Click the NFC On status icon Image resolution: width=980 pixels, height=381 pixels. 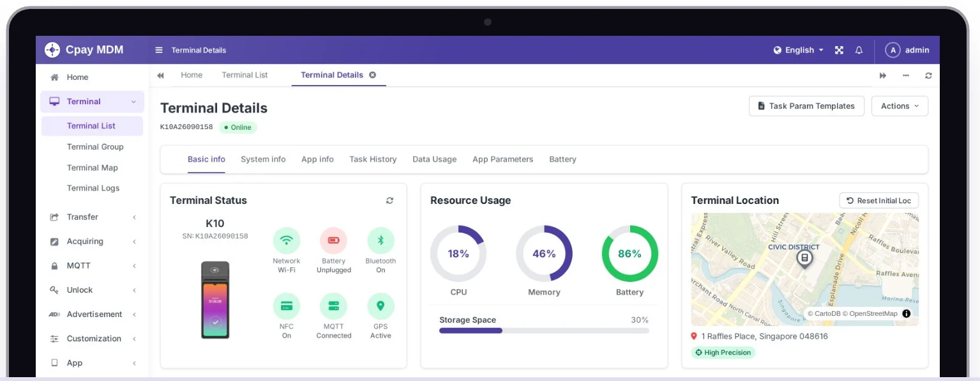[x=287, y=306]
